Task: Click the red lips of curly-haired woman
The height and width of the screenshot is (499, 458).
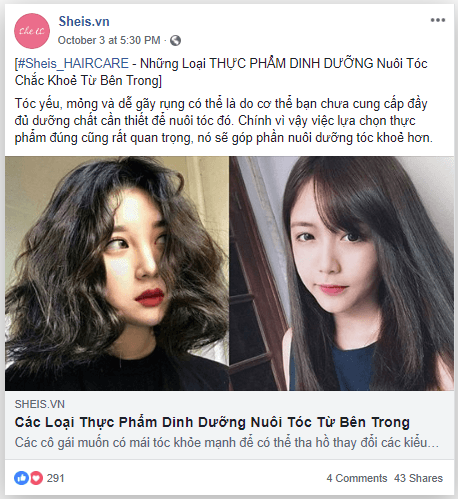Action: (150, 297)
